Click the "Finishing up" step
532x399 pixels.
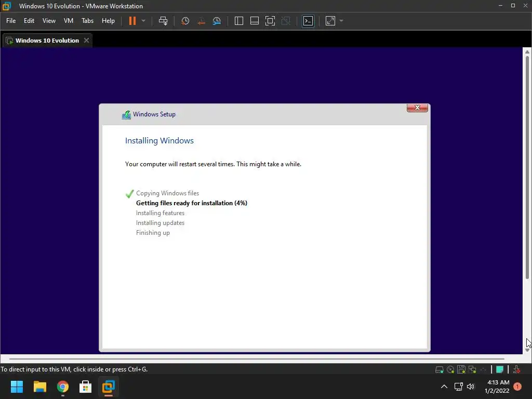pos(153,233)
